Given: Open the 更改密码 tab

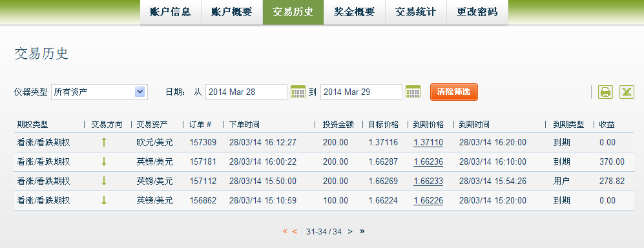Looking at the screenshot, I should (477, 12).
